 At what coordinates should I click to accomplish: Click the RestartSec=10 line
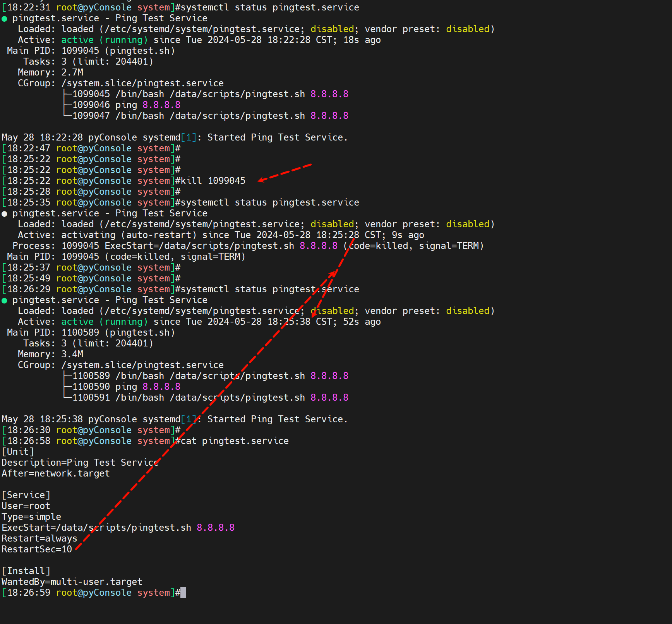coord(37,549)
